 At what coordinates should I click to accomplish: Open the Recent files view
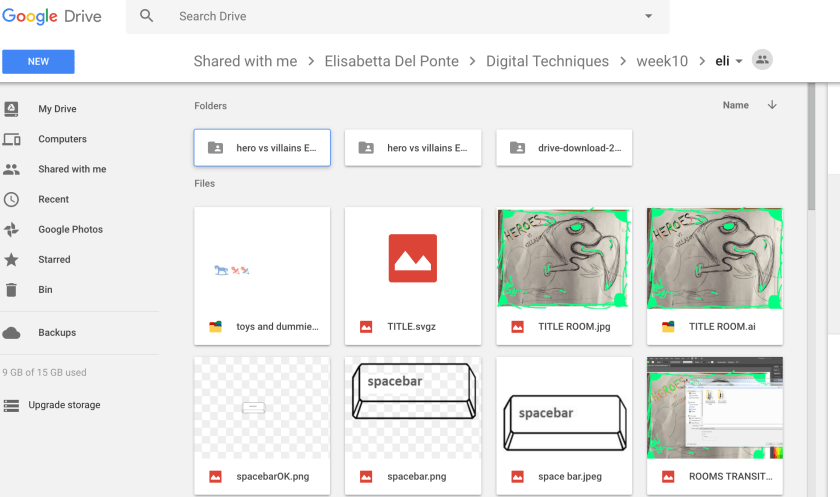pyautogui.click(x=53, y=199)
